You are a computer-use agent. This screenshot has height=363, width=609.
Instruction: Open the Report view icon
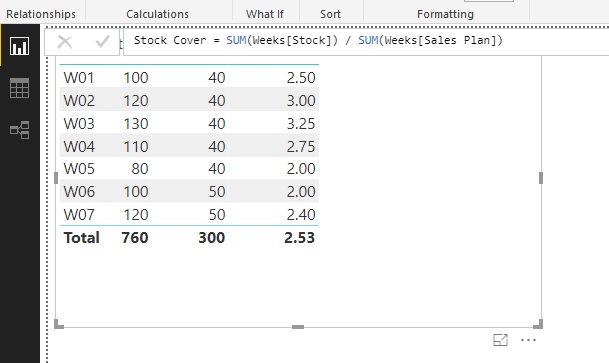[19, 46]
